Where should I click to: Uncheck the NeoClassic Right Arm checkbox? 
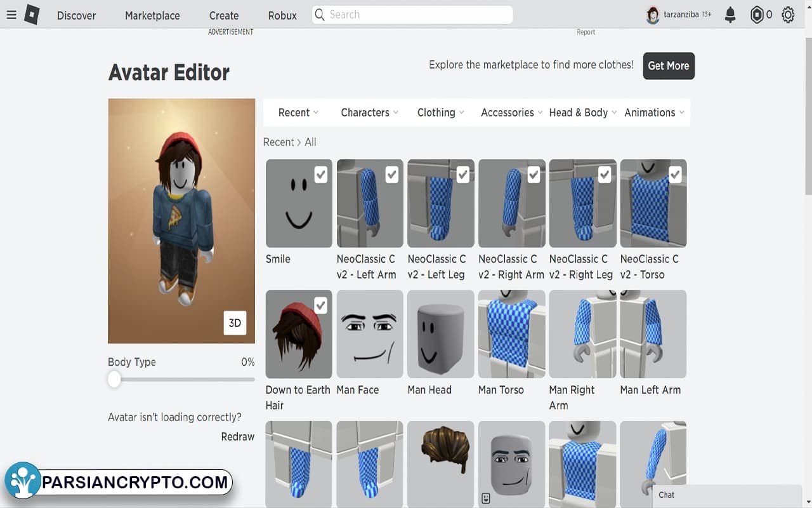pos(534,175)
